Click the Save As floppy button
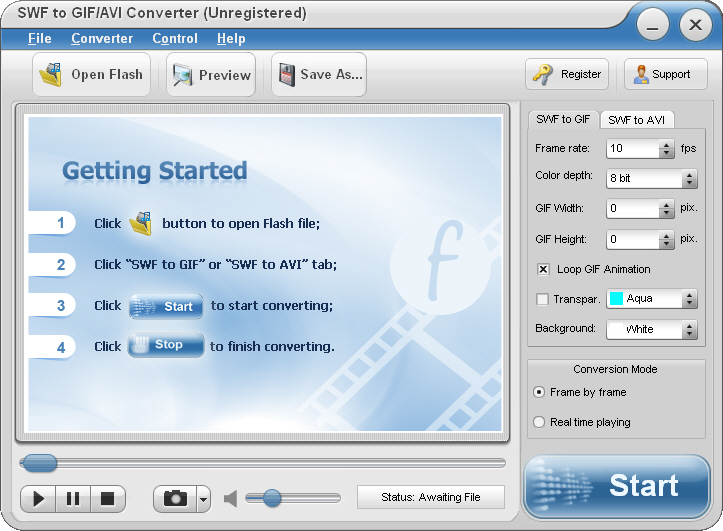723x531 pixels. pos(319,74)
